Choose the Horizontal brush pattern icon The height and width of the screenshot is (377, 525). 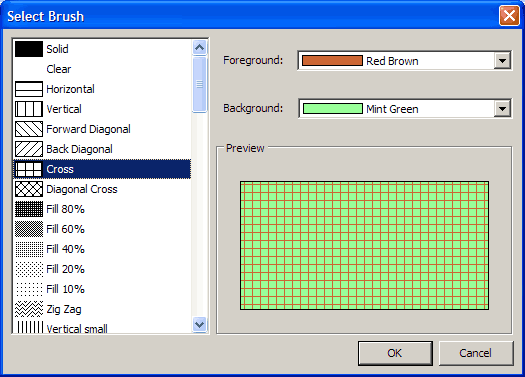[x=29, y=89]
